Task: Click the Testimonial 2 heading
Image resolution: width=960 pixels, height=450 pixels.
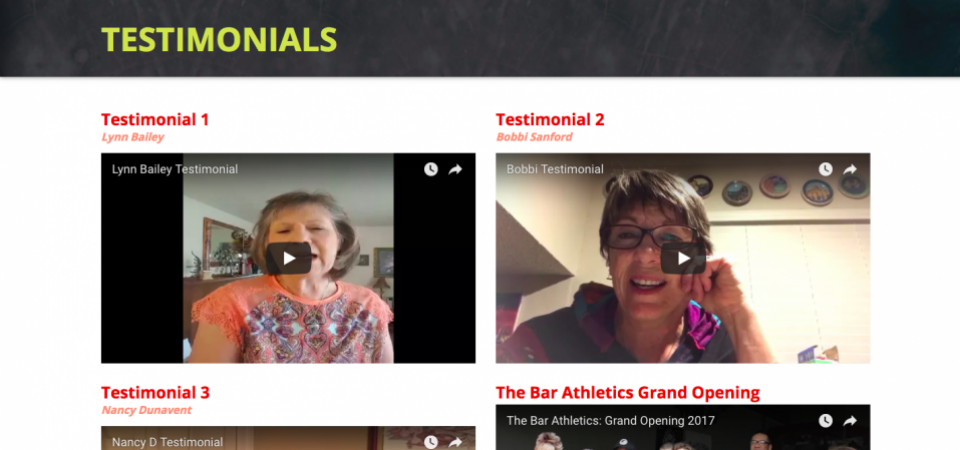Action: click(x=550, y=119)
